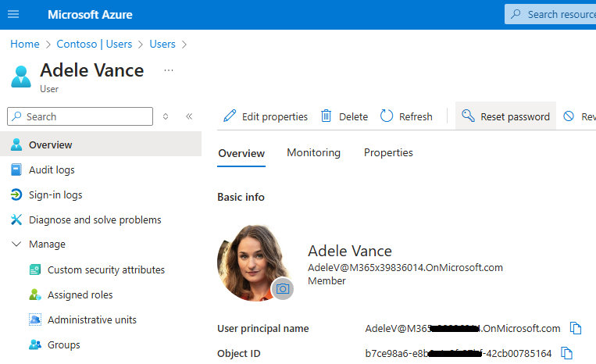The height and width of the screenshot is (364, 596).
Task: Click Reset password button
Action: [505, 116]
